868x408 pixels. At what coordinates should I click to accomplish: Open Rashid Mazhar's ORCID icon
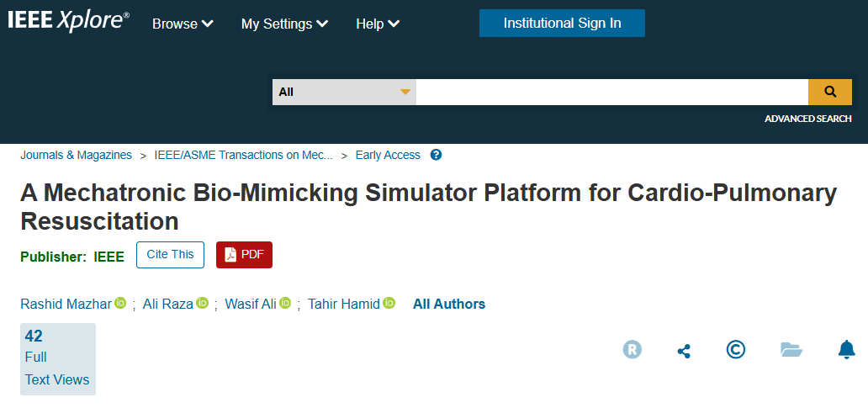(x=120, y=303)
